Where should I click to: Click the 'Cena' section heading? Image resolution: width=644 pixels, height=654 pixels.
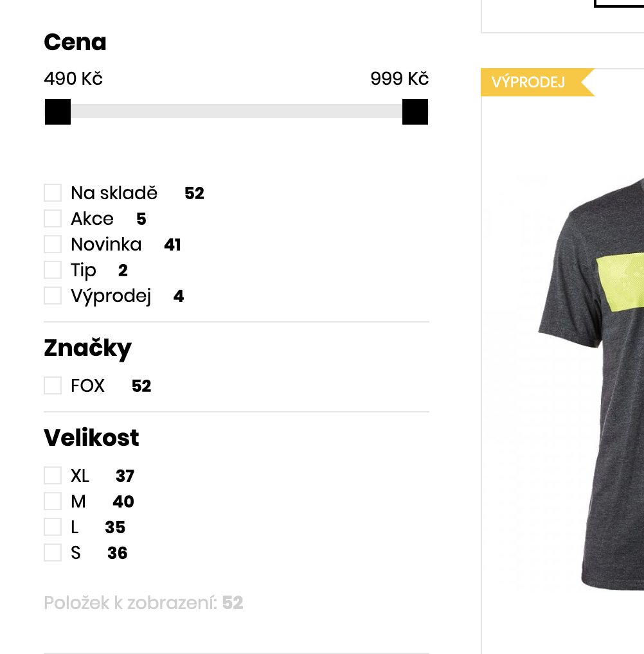(75, 42)
